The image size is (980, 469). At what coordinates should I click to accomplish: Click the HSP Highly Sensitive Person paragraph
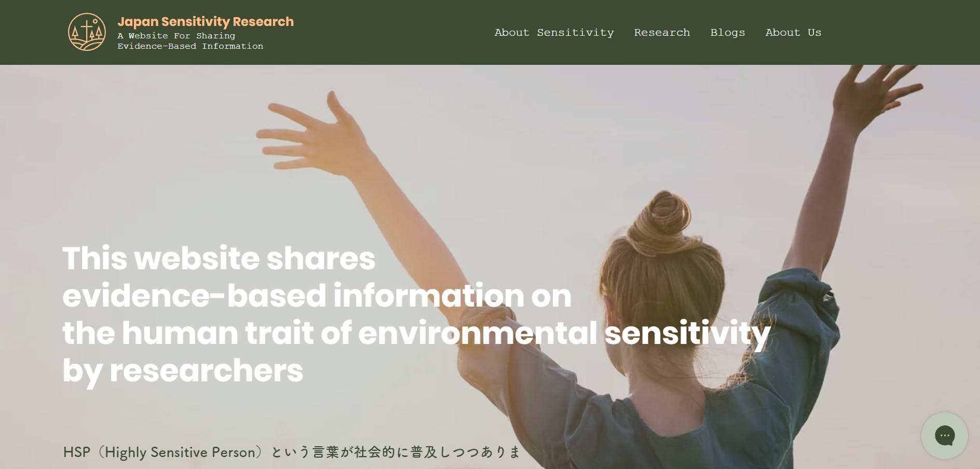point(292,452)
